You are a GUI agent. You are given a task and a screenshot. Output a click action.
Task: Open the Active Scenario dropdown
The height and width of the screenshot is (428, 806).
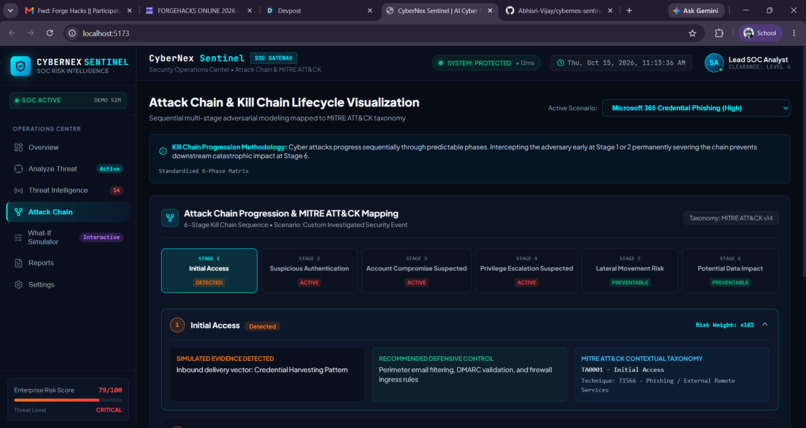(696, 108)
